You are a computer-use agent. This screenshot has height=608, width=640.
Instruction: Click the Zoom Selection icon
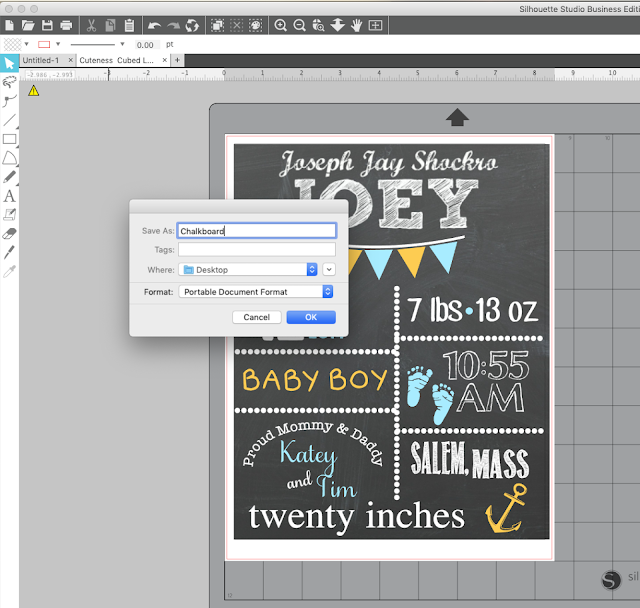tap(318, 25)
